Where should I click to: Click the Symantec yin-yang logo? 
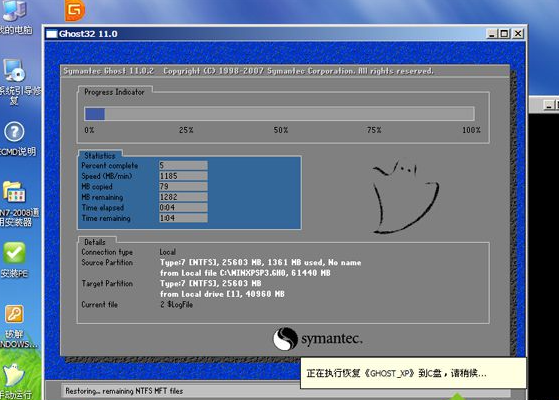(285, 339)
